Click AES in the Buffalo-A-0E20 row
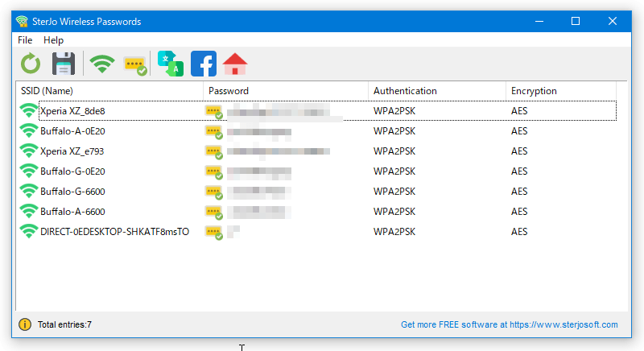Image resolution: width=644 pixels, height=351 pixels. point(519,131)
